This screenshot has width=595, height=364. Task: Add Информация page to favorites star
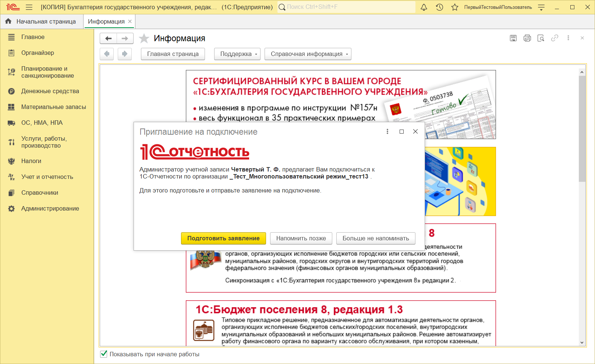(x=144, y=38)
